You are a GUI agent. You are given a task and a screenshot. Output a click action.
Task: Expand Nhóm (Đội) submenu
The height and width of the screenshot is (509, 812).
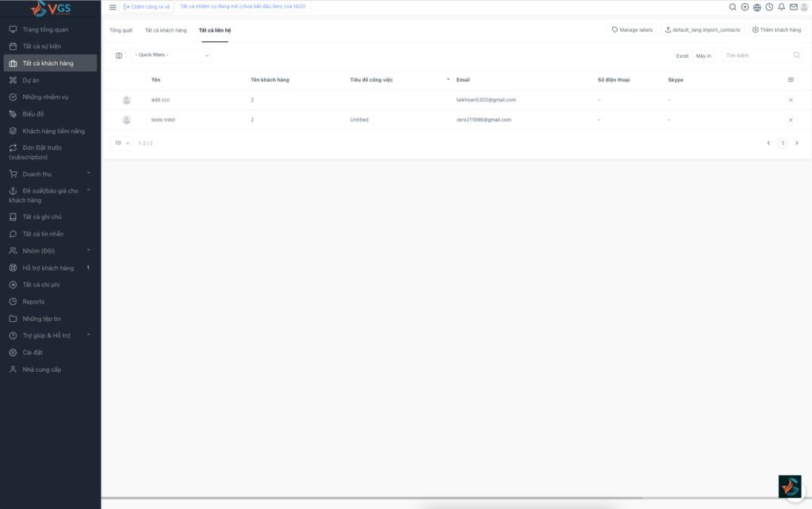50,251
